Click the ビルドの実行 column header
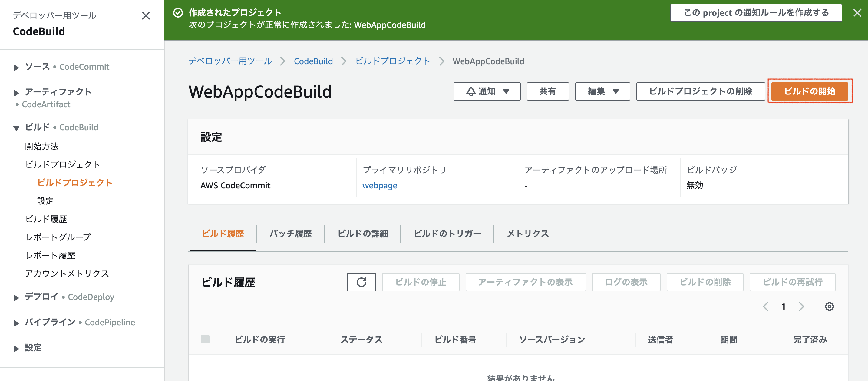 [x=260, y=340]
